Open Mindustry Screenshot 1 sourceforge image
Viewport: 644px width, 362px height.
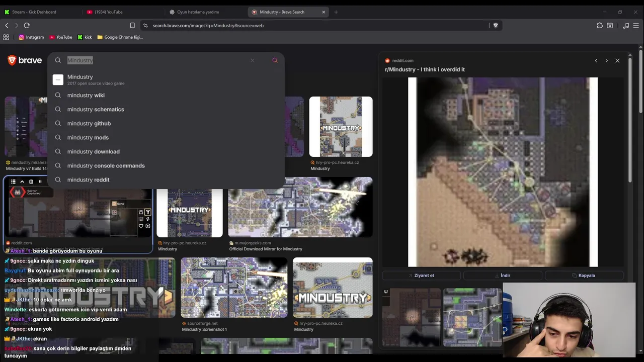click(234, 288)
